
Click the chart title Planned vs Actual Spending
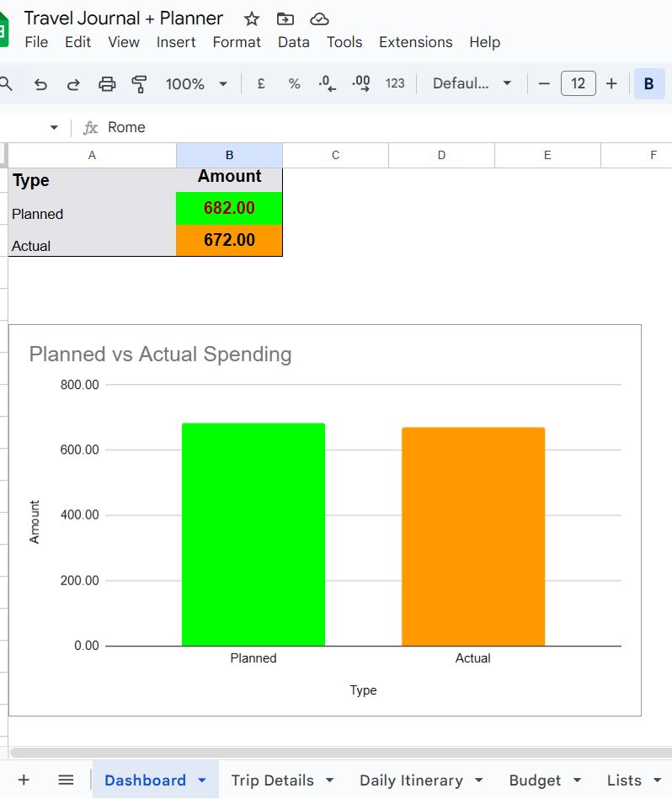[x=161, y=354]
